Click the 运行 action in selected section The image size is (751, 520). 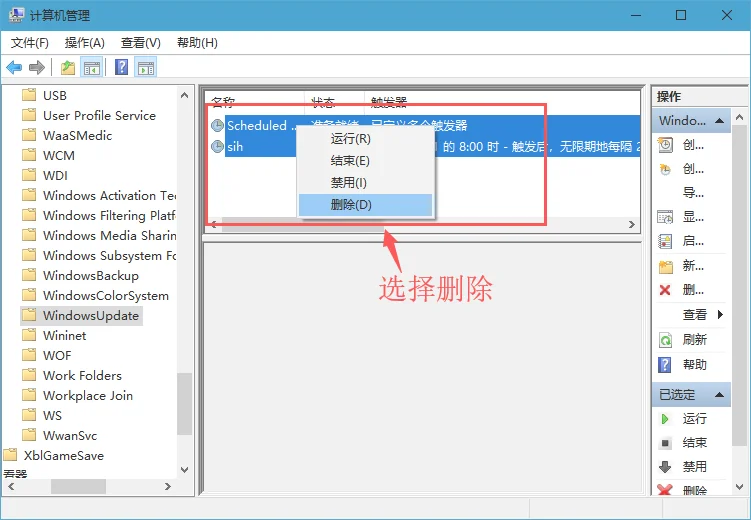coord(694,418)
